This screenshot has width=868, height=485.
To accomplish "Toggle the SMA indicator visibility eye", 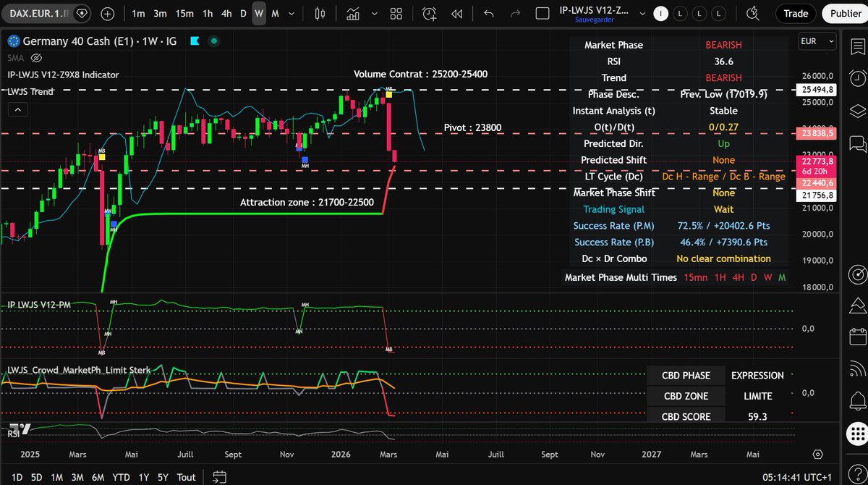I will 37,58.
